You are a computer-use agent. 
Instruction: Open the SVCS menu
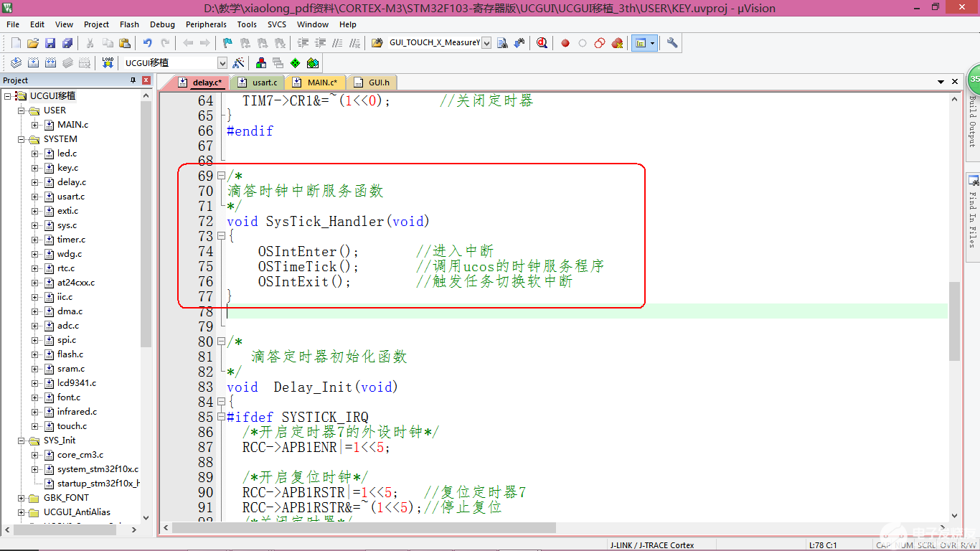277,24
